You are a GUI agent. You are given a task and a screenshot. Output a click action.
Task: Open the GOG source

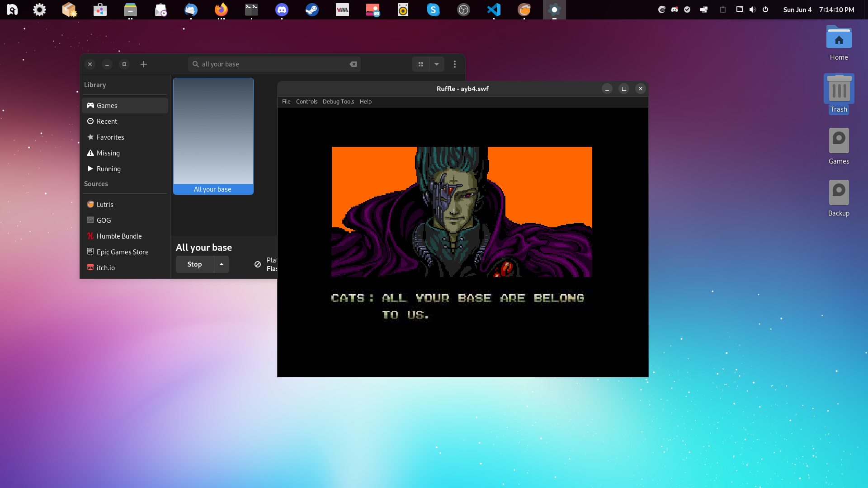tap(104, 220)
